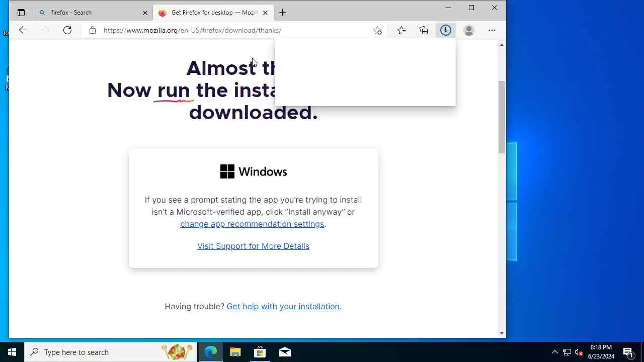
Task: Open the network status tray icon
Action: click(567, 352)
